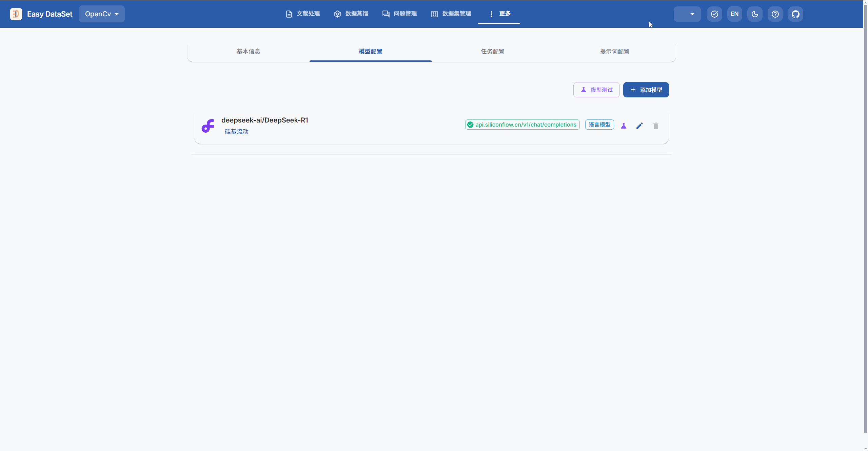Switch to the 任务配置 tab
The height and width of the screenshot is (451, 868).
pos(492,52)
